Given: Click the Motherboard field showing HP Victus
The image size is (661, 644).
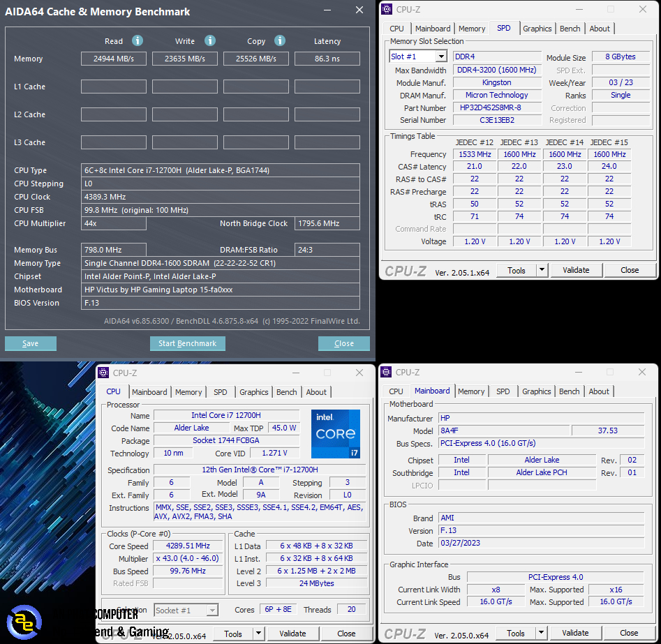Looking at the screenshot, I should [221, 290].
